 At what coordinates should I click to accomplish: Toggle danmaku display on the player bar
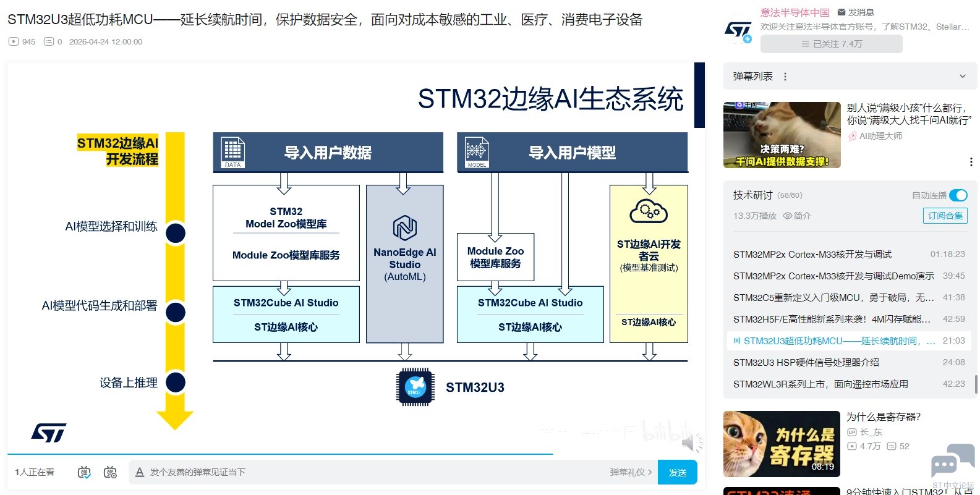click(x=84, y=472)
